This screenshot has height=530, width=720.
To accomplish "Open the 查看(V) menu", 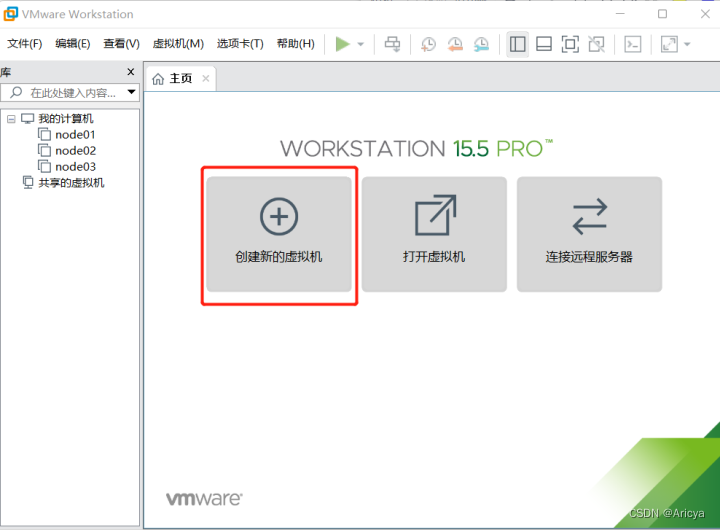I will tap(121, 44).
